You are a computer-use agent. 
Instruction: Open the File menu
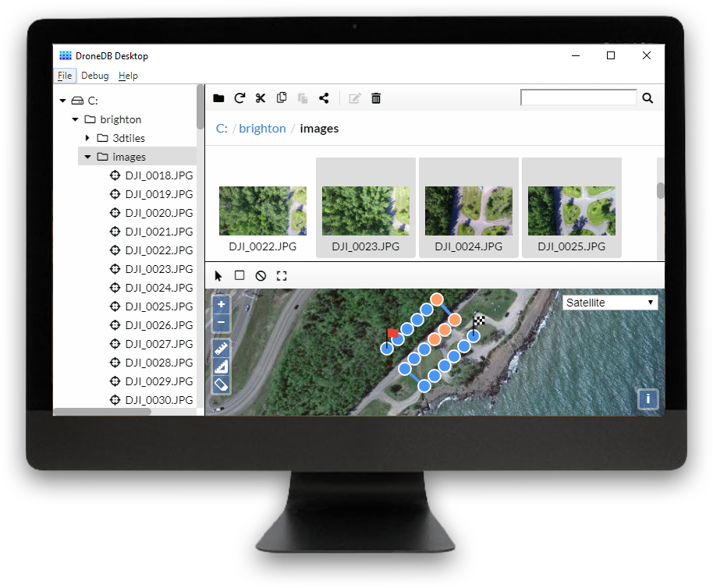64,76
